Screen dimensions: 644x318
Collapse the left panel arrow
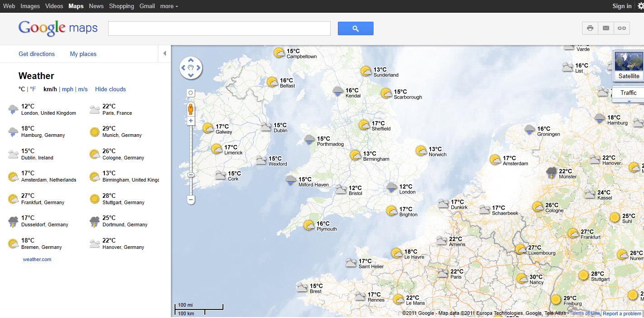165,54
